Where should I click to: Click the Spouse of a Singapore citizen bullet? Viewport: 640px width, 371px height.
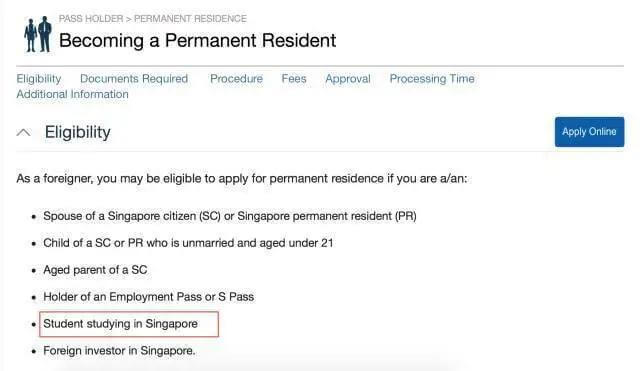coord(230,216)
